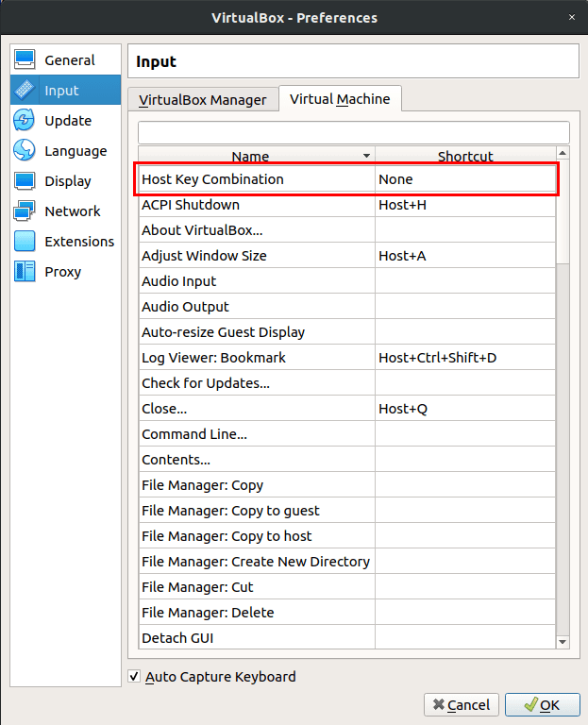Screen dimensions: 588x725
Task: Click the Input keyboard icon in sidebar
Action: (x=25, y=91)
